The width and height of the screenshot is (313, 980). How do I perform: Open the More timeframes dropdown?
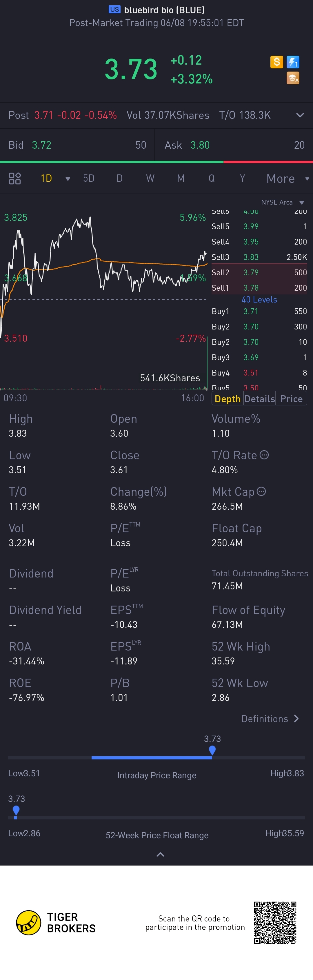(x=288, y=178)
